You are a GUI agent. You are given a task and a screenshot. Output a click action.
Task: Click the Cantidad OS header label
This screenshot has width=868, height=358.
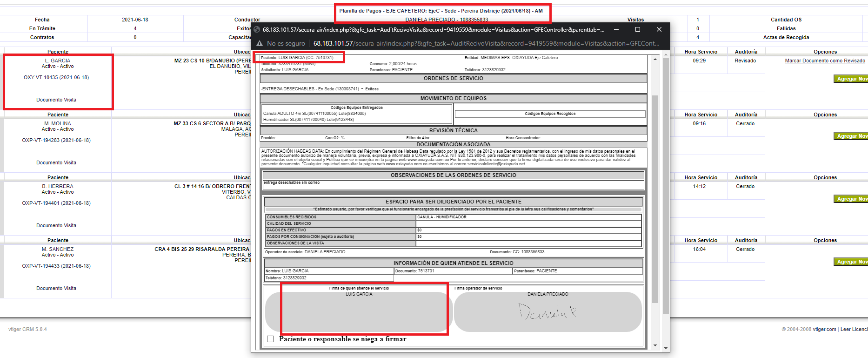click(x=786, y=20)
